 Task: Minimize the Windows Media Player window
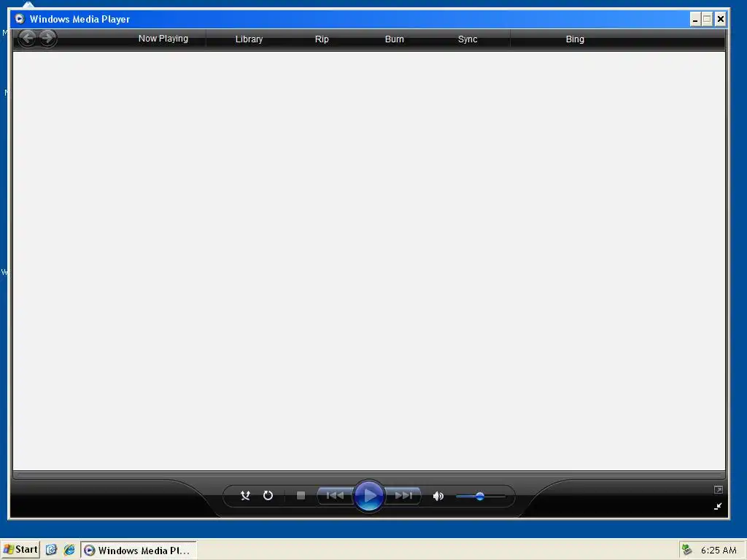[695, 20]
